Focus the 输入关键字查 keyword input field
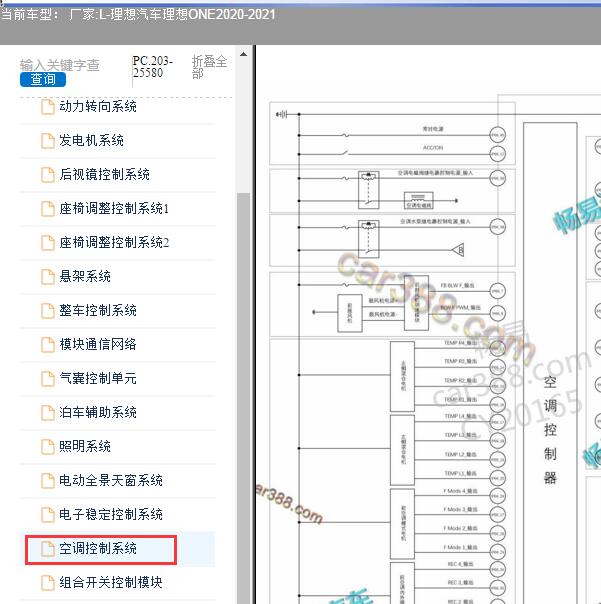The width and height of the screenshot is (601, 604). point(60,65)
